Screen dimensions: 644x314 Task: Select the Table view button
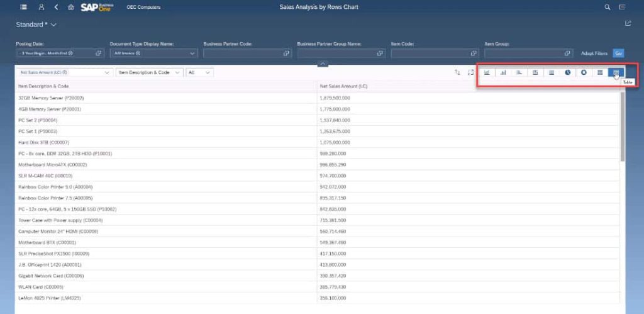pos(616,72)
